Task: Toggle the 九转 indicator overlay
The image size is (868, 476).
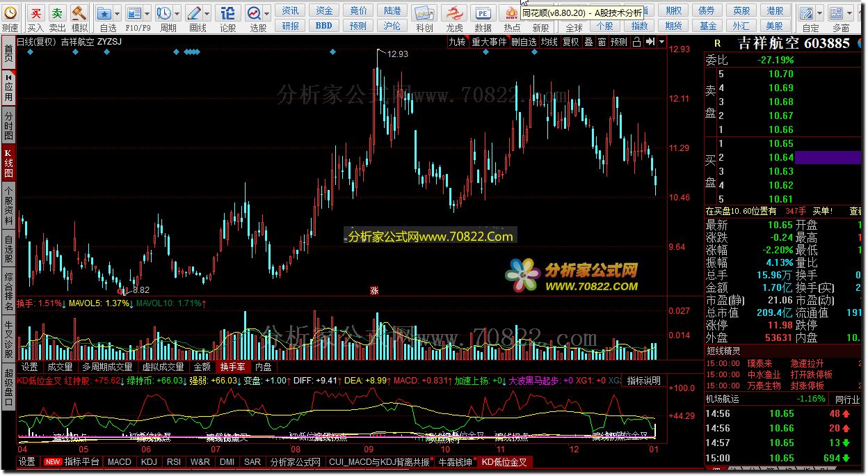Action: pos(457,42)
